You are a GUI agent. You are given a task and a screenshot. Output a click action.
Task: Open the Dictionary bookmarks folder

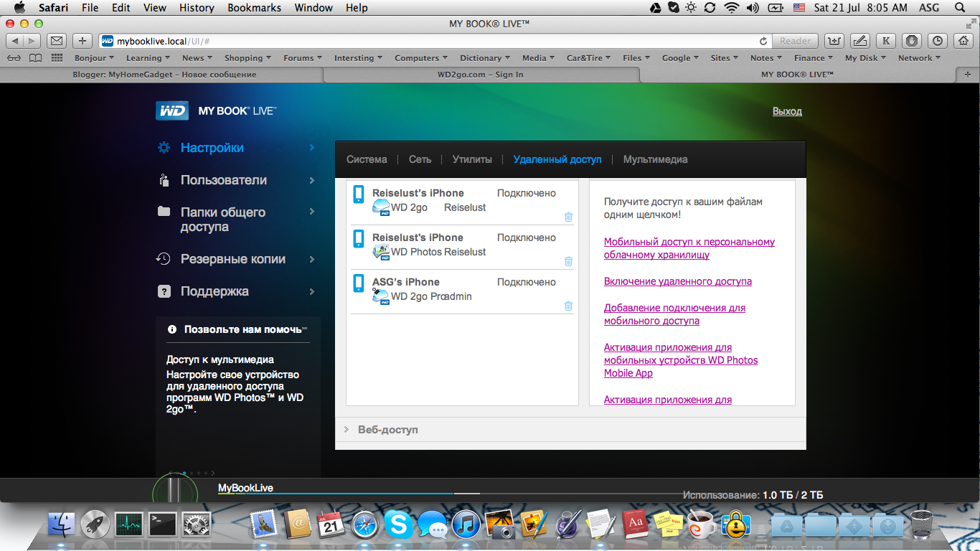484,58
